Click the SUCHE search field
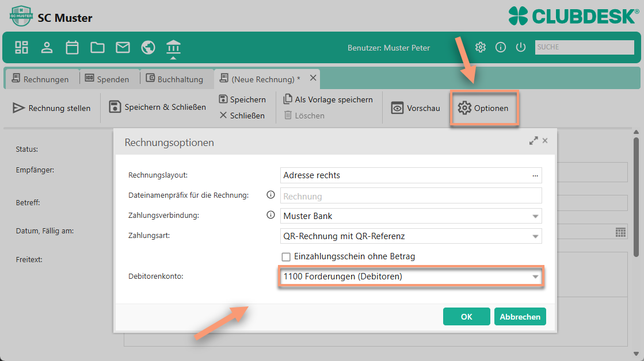Image resolution: width=644 pixels, height=361 pixels. click(585, 47)
